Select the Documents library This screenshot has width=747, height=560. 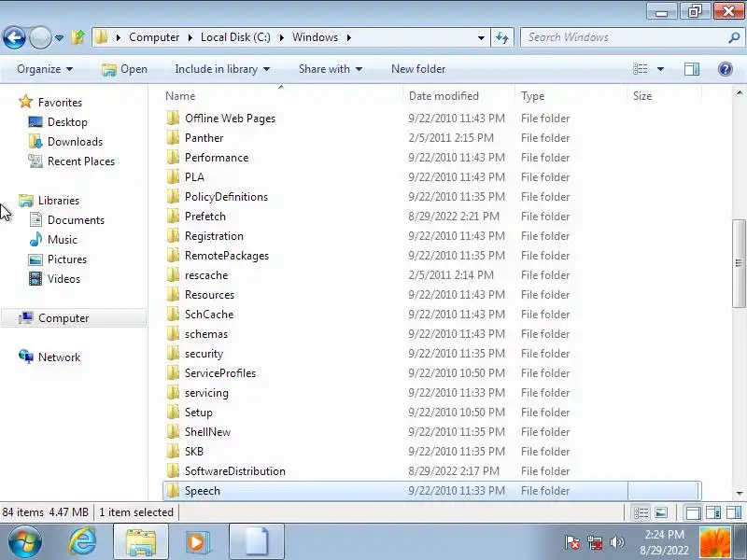[x=76, y=220]
